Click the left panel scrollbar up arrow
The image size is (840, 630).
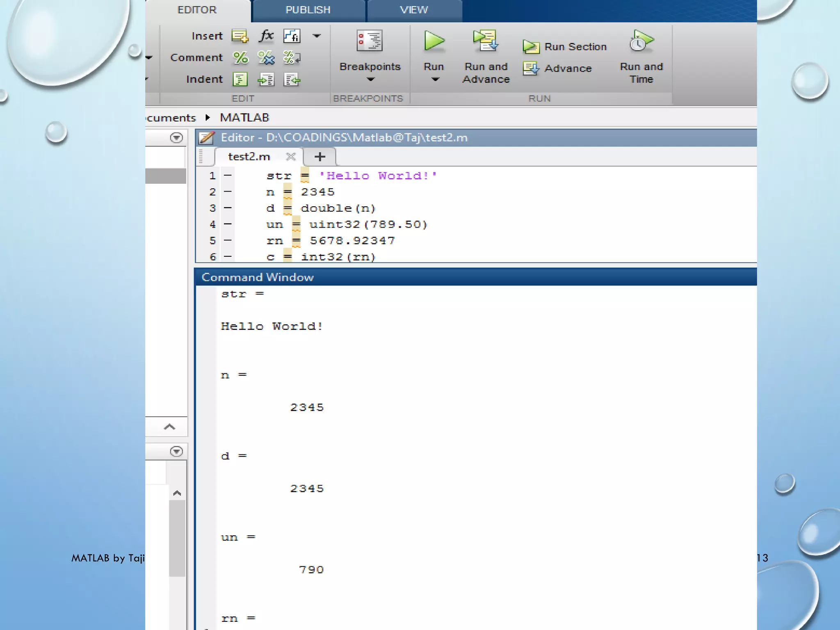point(177,493)
